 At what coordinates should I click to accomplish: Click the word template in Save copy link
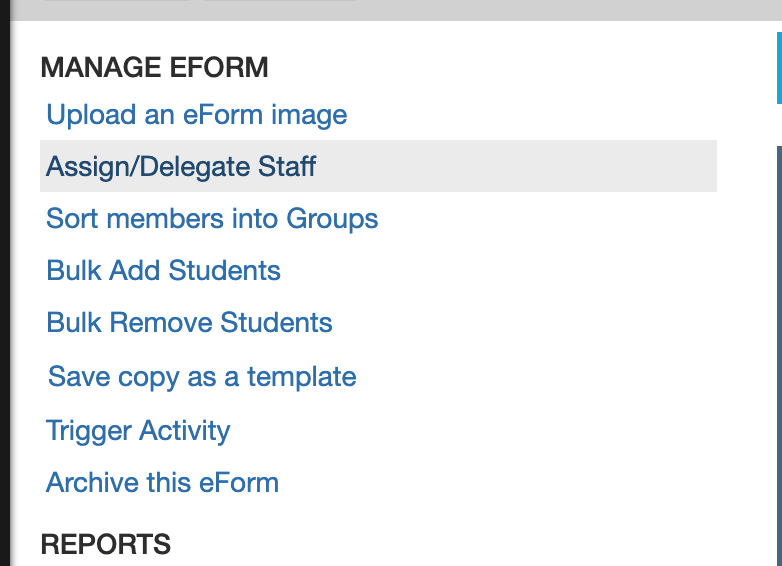[302, 377]
